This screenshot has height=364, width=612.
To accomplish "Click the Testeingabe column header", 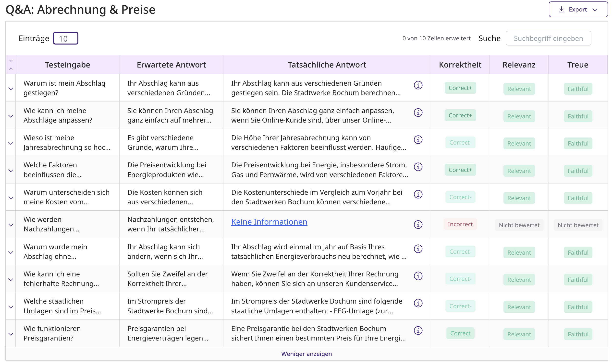I will pos(68,65).
